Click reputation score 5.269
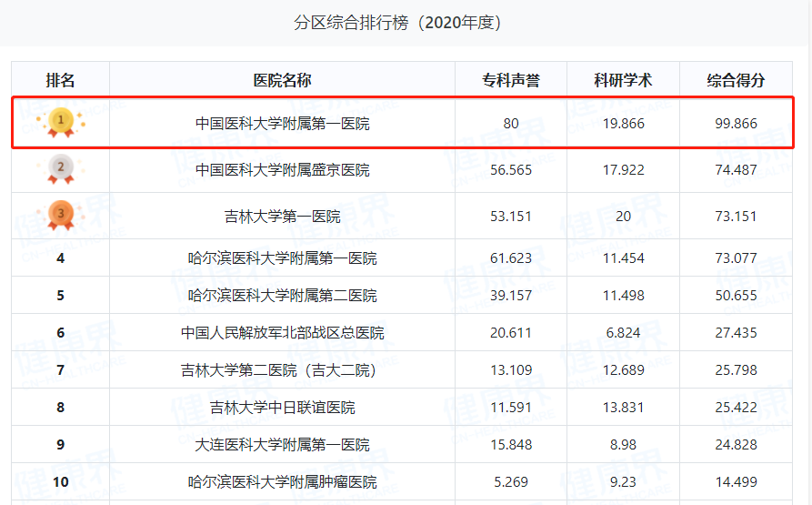The image size is (812, 505). coord(511,481)
